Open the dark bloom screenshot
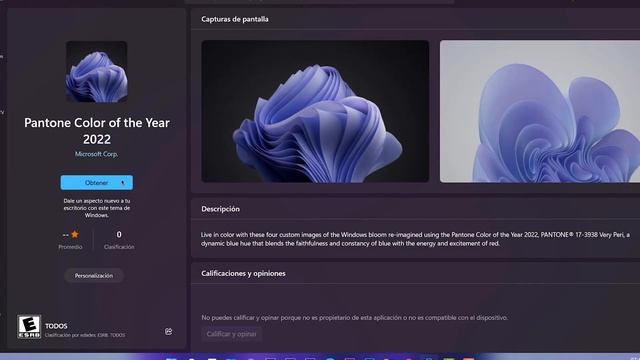The image size is (640, 360). point(315,111)
